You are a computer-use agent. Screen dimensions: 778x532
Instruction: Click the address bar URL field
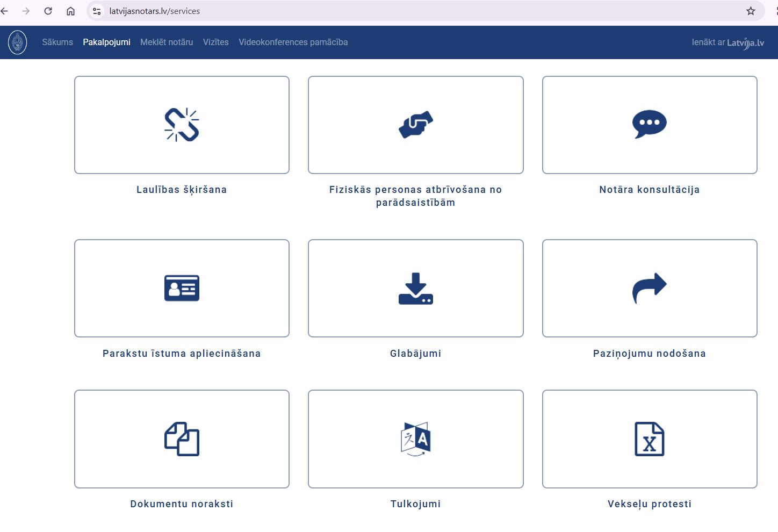coord(376,11)
